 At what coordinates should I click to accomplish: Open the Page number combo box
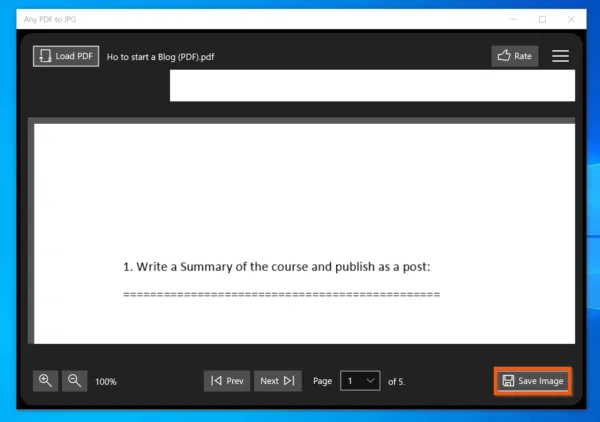(360, 381)
